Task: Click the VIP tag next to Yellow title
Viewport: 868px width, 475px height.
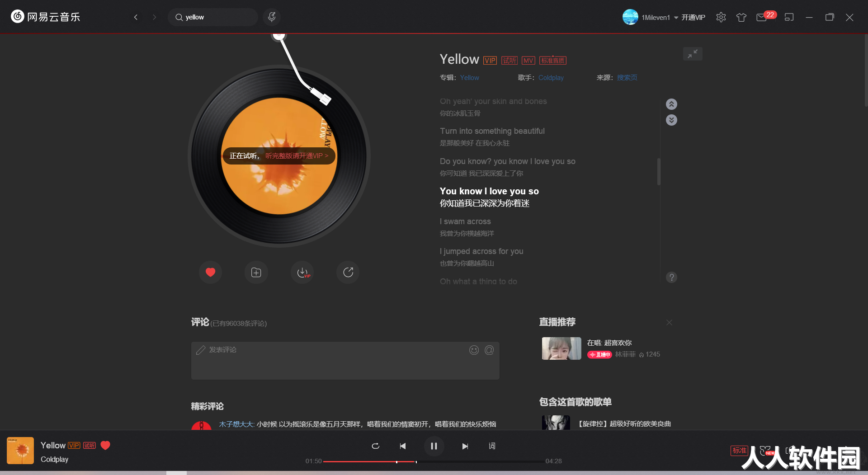Action: 490,61
